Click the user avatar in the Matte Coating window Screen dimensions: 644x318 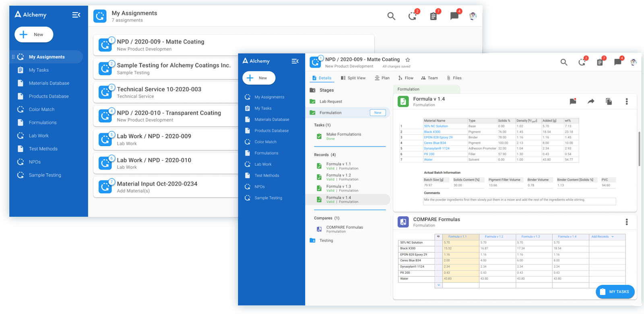pyautogui.click(x=634, y=62)
